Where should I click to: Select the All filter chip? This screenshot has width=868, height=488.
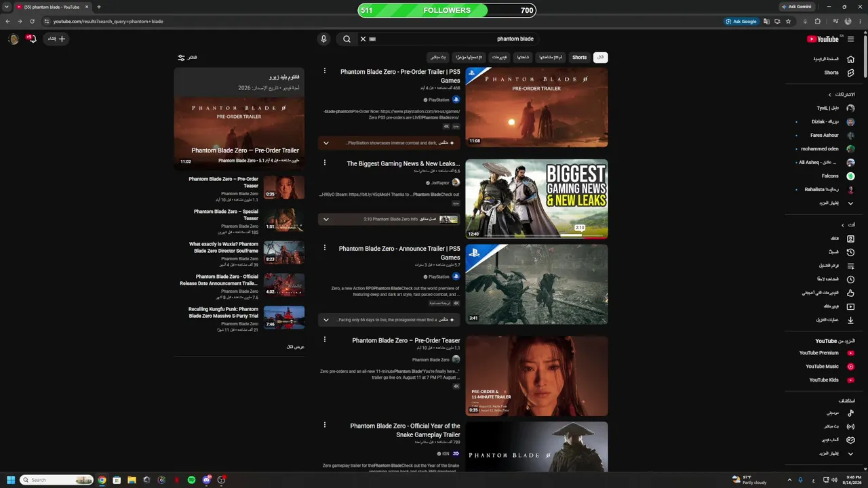coord(600,58)
